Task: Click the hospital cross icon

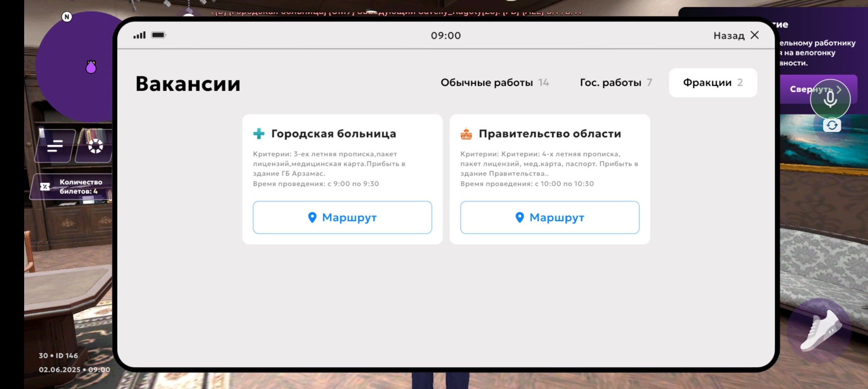Action: pos(259,134)
